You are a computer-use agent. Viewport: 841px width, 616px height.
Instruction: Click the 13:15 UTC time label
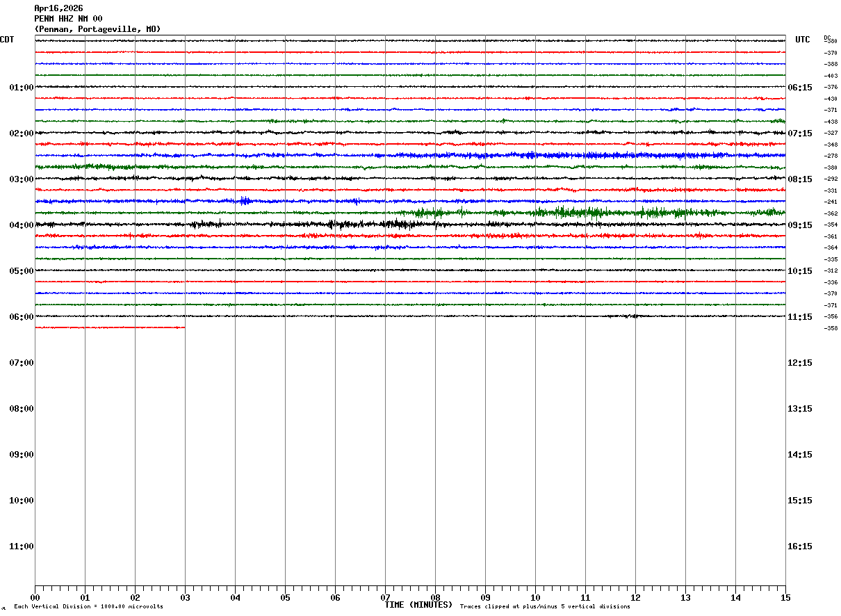pos(800,409)
